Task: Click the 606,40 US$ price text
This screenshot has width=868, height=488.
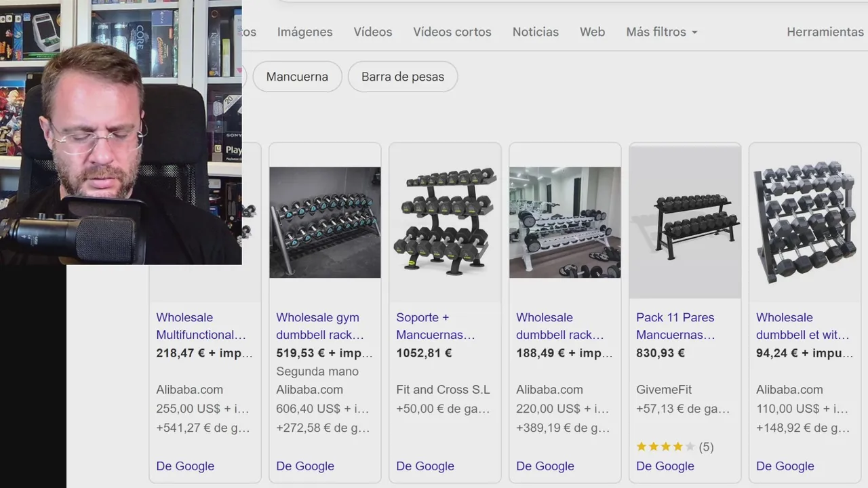Action: [322, 409]
